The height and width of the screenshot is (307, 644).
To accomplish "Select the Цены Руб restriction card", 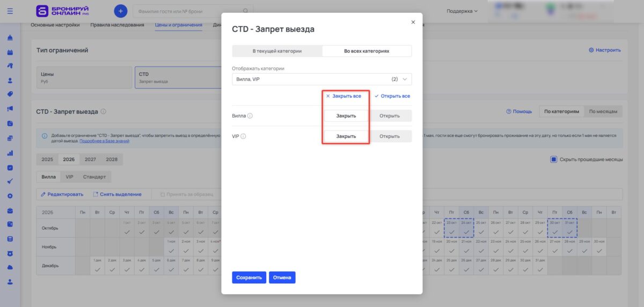I will [x=84, y=77].
